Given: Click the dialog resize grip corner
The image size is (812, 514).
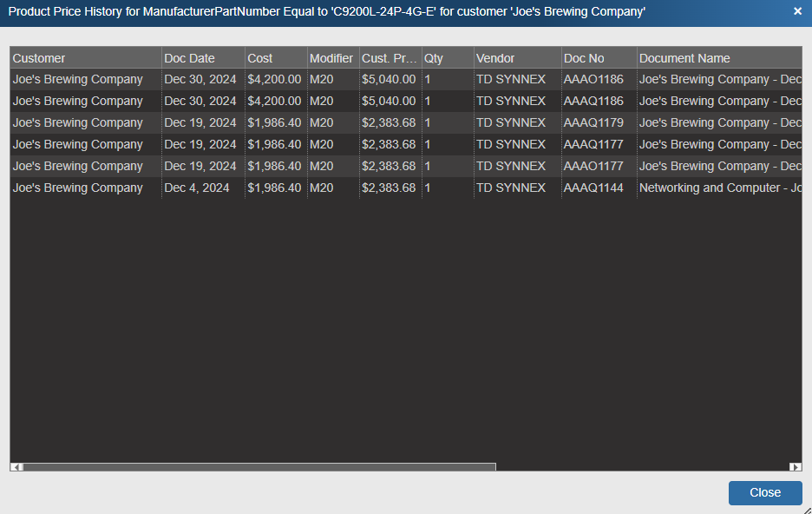Looking at the screenshot, I should [x=808, y=510].
